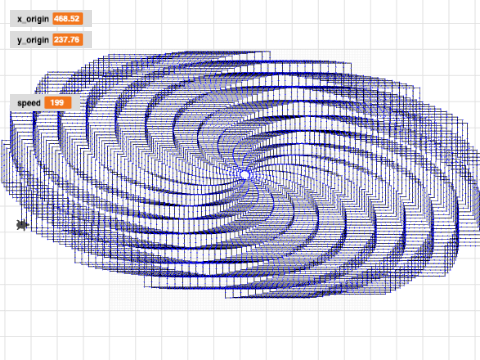
Task: Select the y_origin value 237.76
Action: coord(67,40)
